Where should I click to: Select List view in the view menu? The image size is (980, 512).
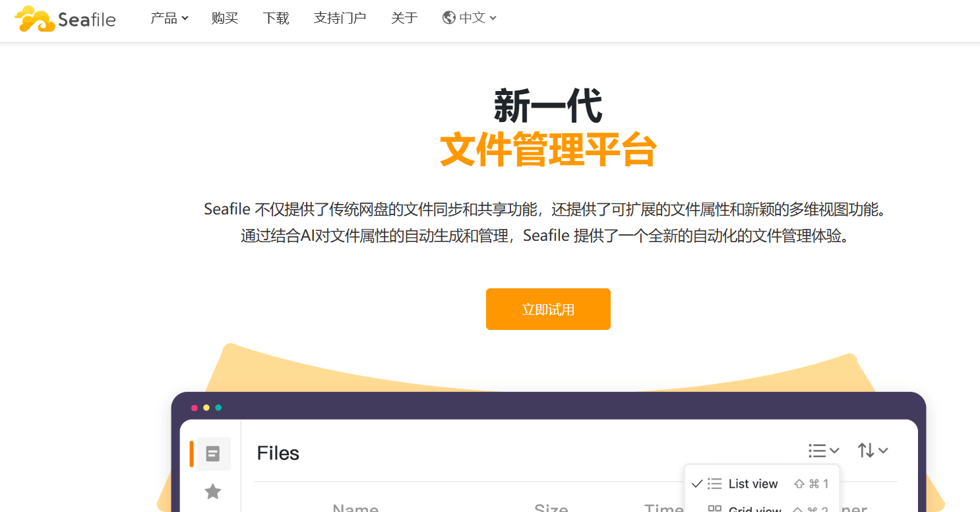coord(760,484)
